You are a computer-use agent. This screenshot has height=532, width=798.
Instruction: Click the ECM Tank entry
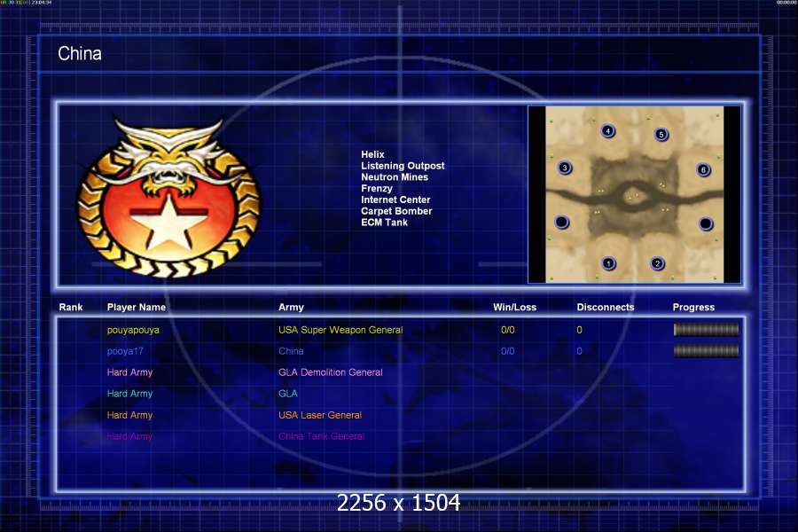point(384,223)
